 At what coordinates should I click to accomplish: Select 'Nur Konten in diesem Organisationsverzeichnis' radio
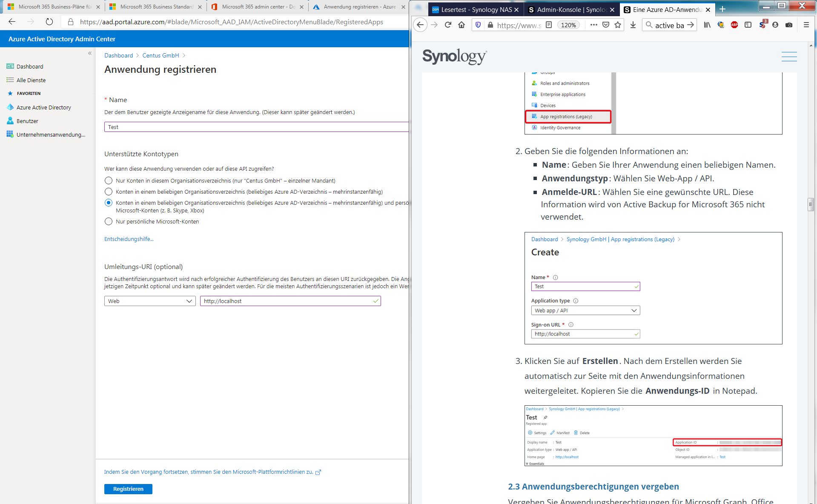click(x=109, y=180)
